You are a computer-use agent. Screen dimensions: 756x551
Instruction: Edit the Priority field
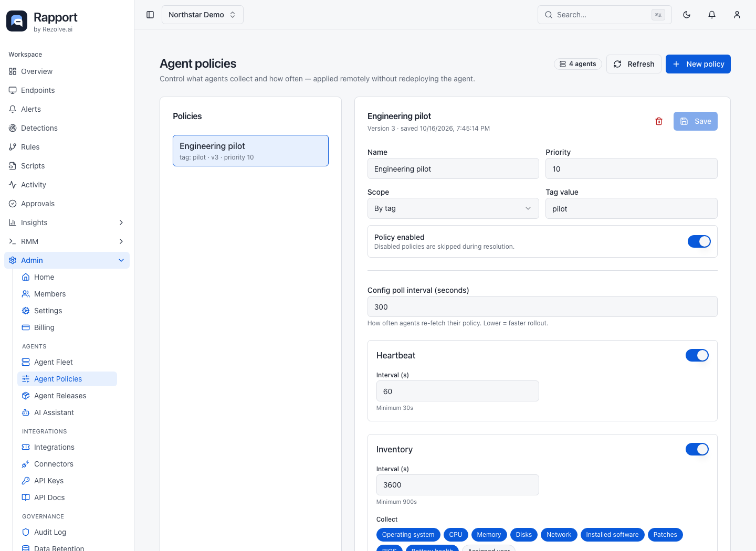(x=632, y=168)
